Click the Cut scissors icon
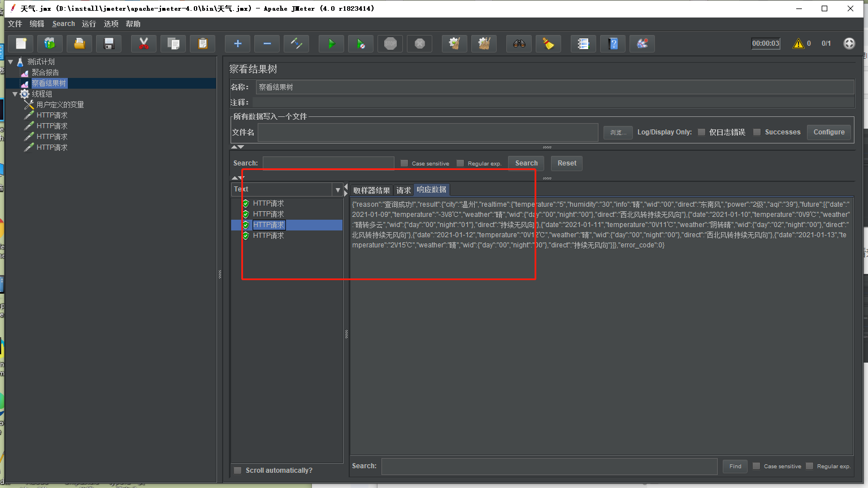The height and width of the screenshot is (488, 868). pyautogui.click(x=144, y=43)
